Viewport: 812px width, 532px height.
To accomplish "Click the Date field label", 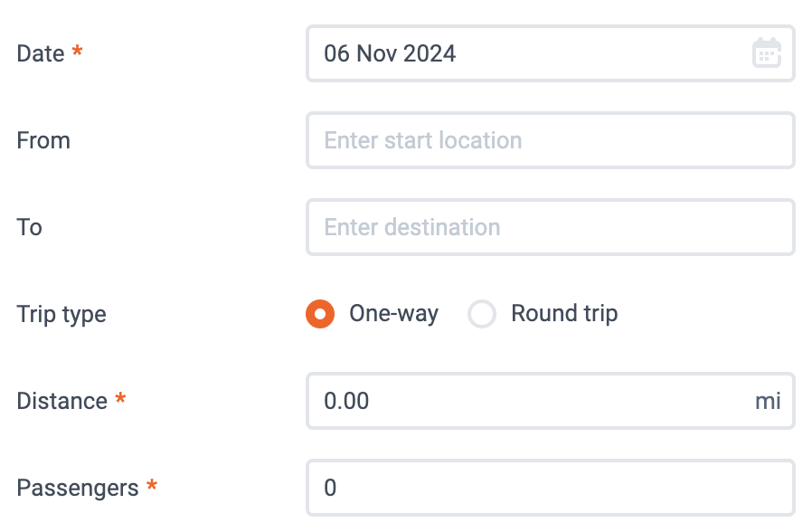I will click(x=41, y=54).
